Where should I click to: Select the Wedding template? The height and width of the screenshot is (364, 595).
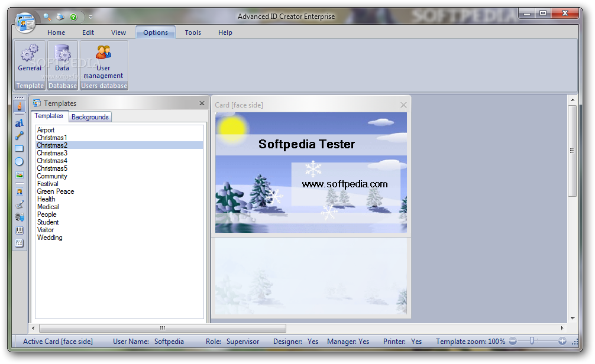[x=119, y=238]
